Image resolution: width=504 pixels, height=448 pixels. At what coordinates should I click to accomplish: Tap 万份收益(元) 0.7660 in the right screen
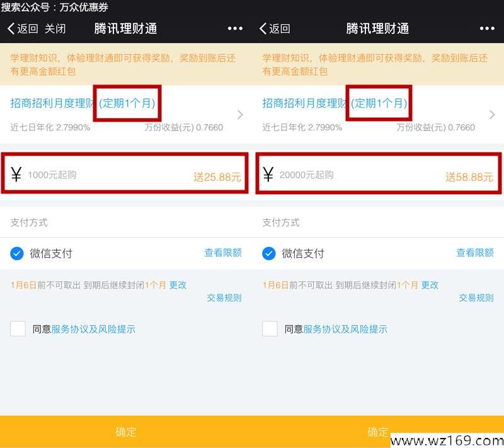pyautogui.click(x=435, y=127)
